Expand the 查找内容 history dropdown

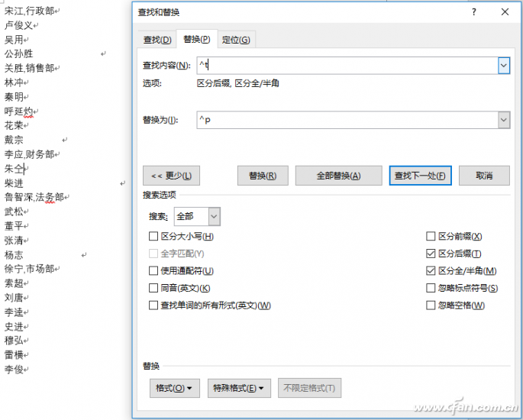pyautogui.click(x=504, y=66)
